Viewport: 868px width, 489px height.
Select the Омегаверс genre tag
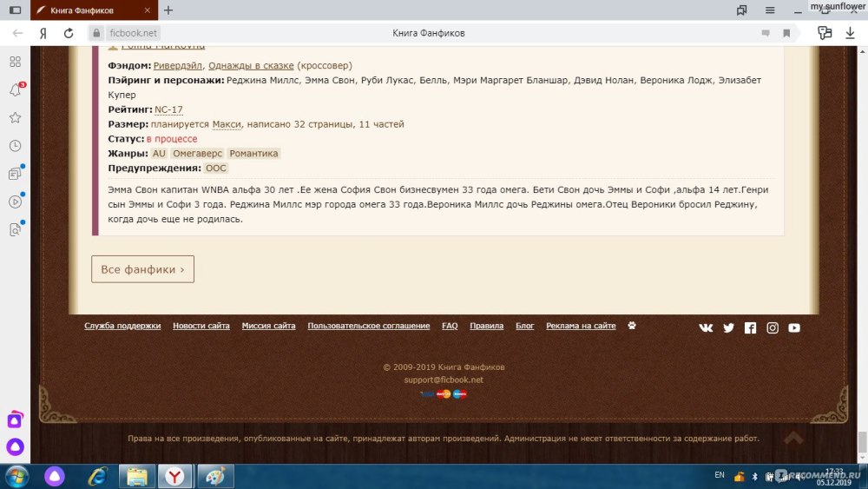point(197,154)
